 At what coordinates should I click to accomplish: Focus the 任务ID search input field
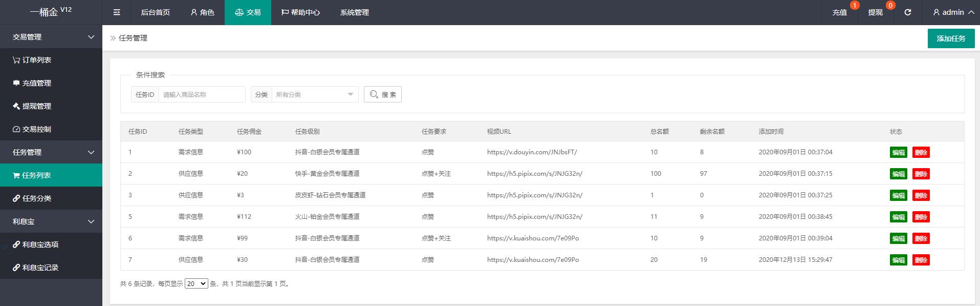click(x=202, y=94)
